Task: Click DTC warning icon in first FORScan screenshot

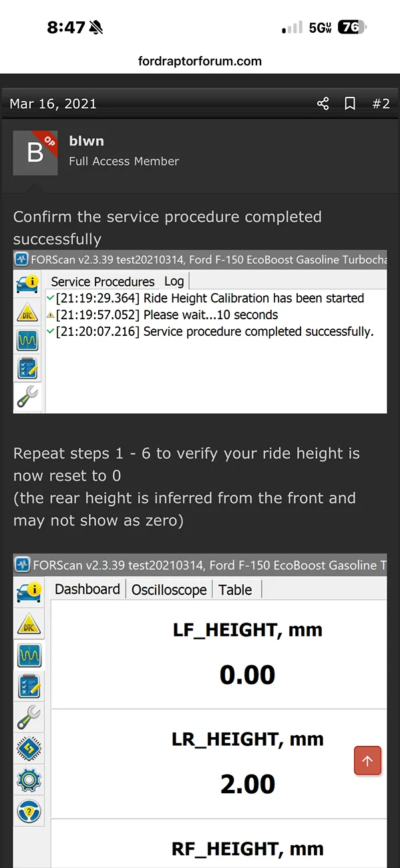Action: (x=27, y=313)
